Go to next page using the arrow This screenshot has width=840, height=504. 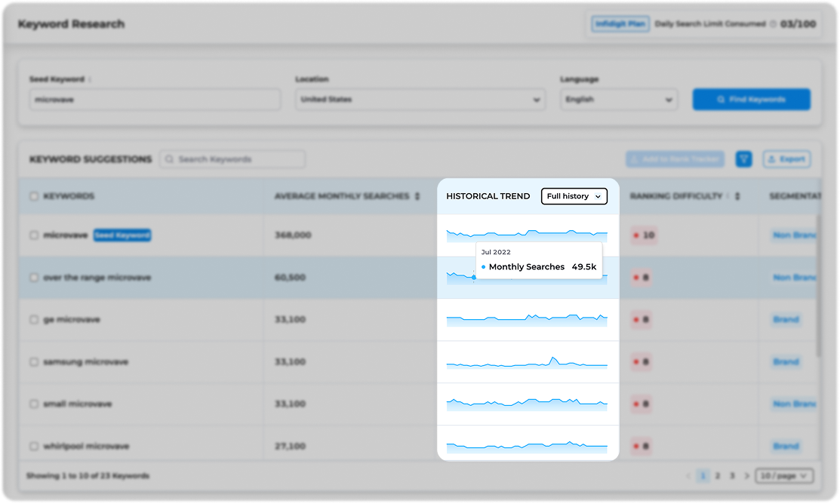point(747,476)
